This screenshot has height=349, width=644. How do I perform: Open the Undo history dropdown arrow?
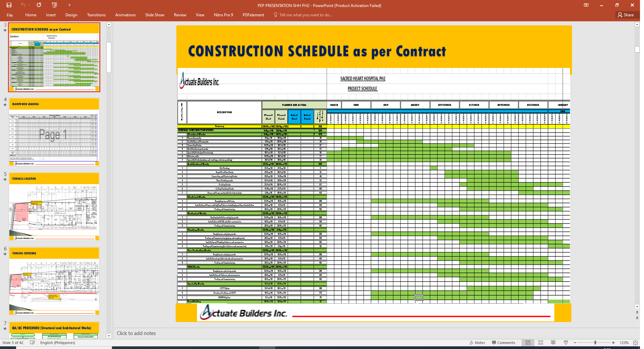coord(29,5)
